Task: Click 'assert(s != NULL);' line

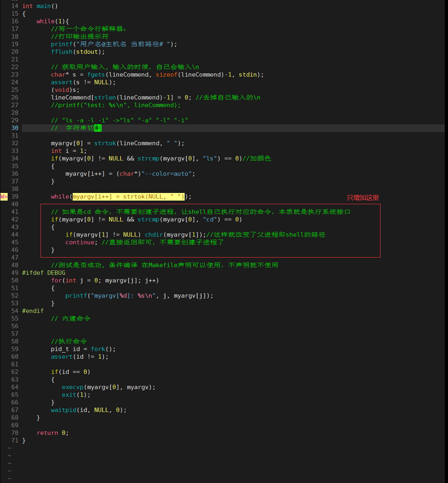Action: pos(83,82)
